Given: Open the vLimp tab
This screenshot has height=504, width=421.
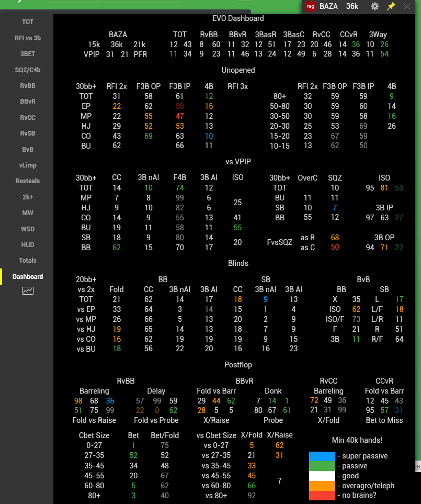Looking at the screenshot, I should 28,165.
